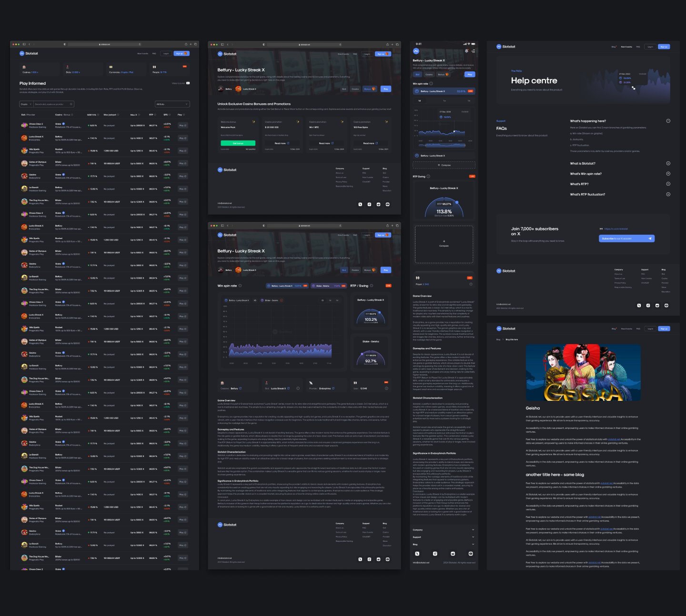686x616 pixels.
Task: Click Log in on slot list page
Action: [x=166, y=54]
